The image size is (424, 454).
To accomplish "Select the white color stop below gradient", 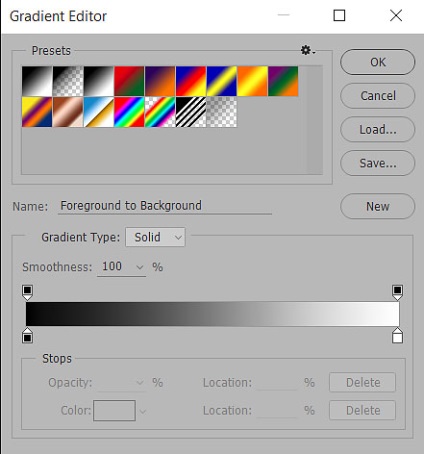I will coord(397,336).
